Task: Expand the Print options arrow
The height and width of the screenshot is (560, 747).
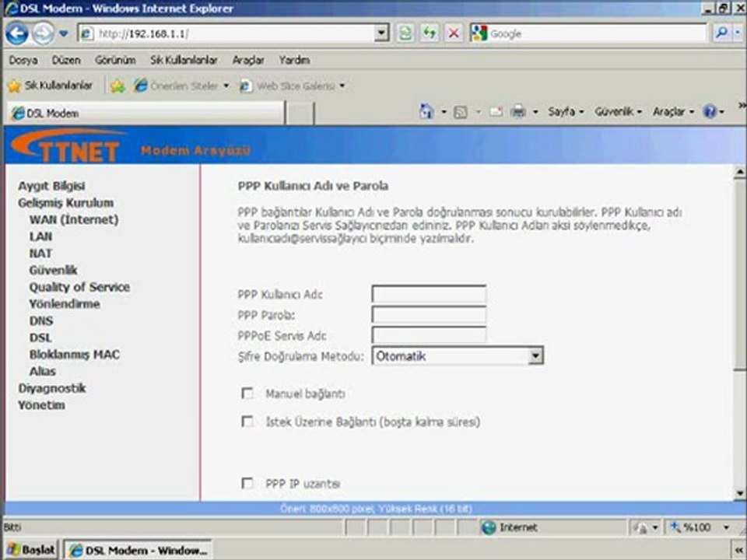Action: (535, 112)
